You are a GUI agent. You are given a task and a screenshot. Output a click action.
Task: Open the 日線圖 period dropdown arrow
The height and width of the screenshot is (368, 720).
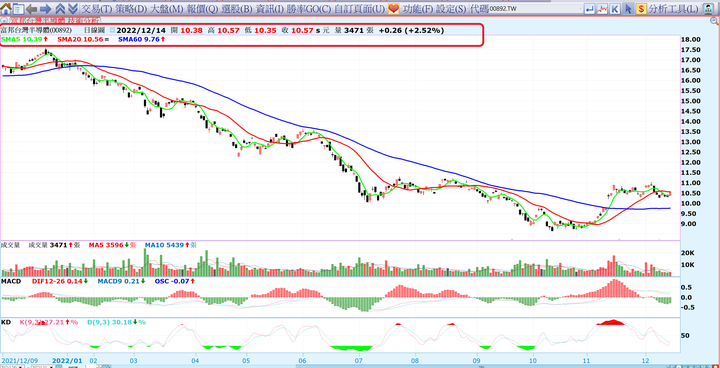click(x=112, y=30)
